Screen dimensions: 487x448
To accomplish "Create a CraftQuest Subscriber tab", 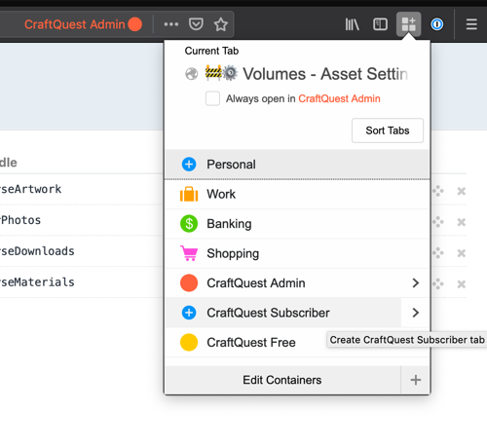I will tap(283, 313).
